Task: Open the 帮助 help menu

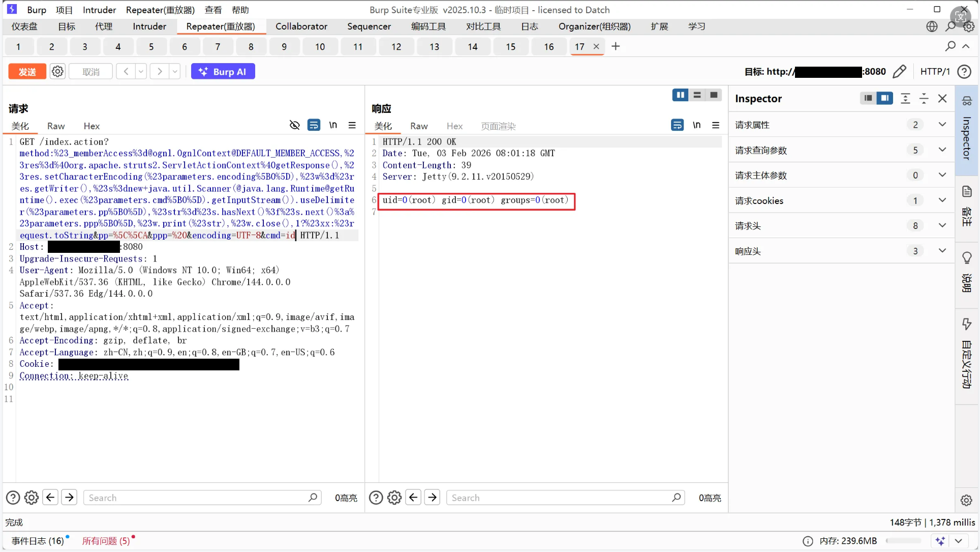Action: (240, 10)
